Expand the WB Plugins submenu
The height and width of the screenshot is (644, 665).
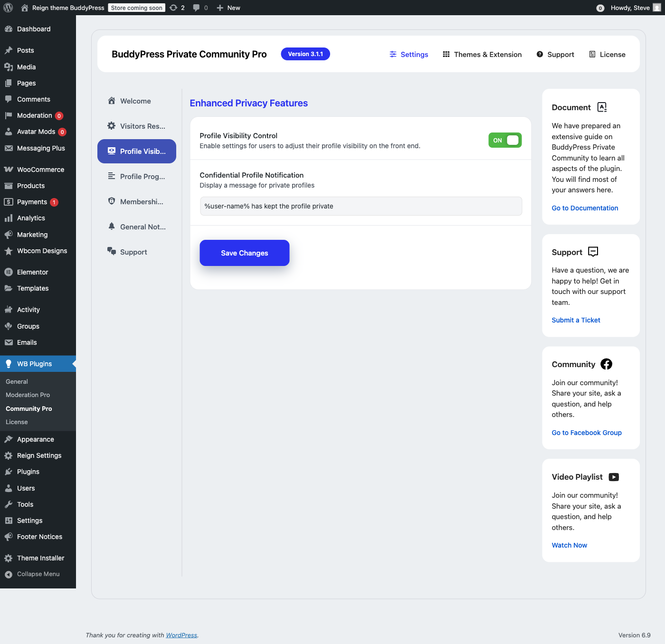click(33, 363)
